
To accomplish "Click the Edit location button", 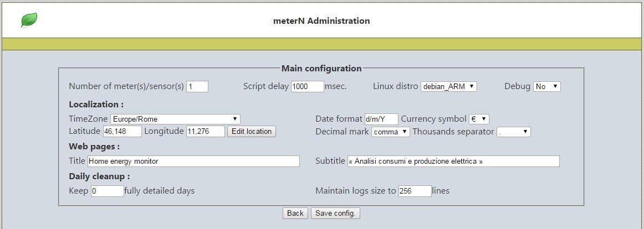I will (252, 132).
